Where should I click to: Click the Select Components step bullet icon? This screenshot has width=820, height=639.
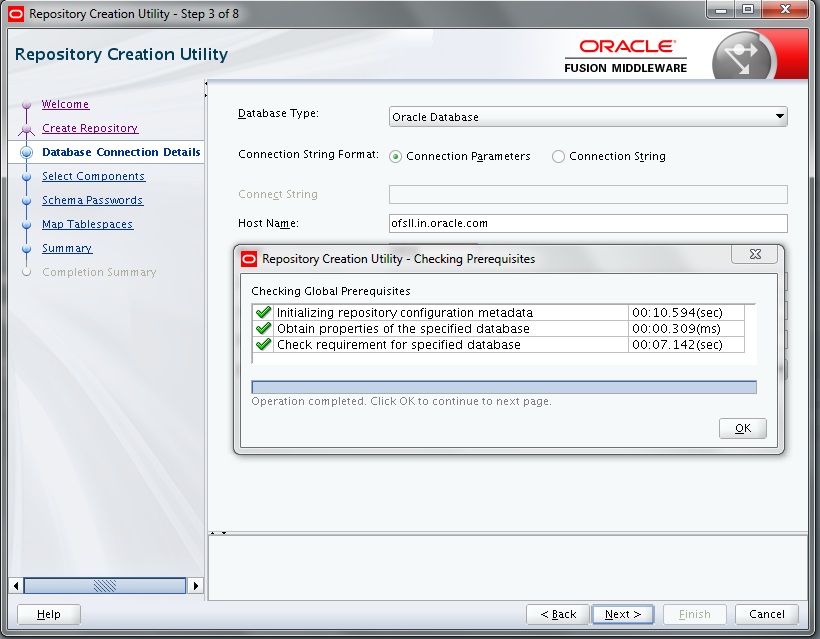pyautogui.click(x=26, y=177)
